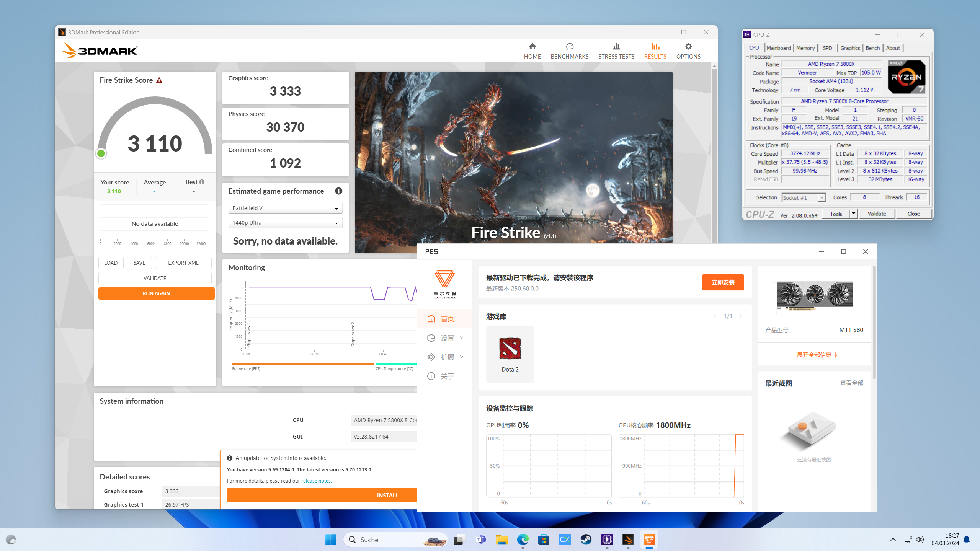
Task: Open the PES 首页 home page
Action: pos(447,318)
